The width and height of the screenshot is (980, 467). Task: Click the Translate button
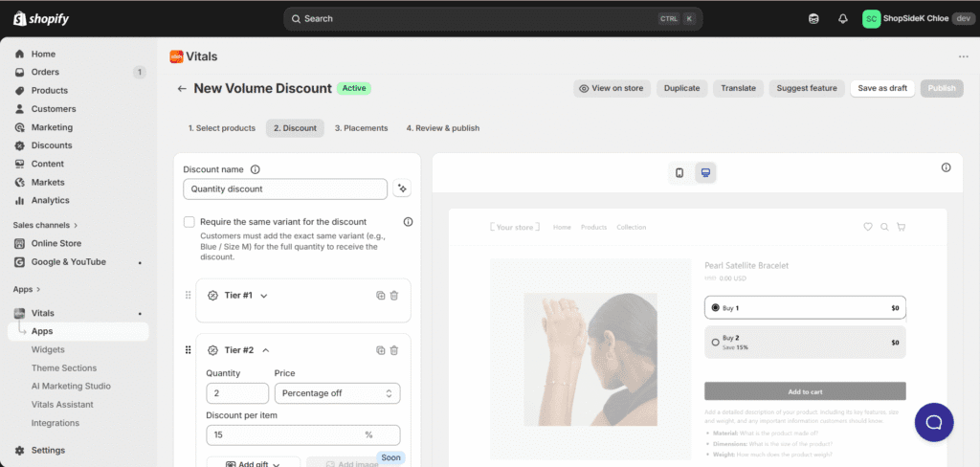point(738,88)
